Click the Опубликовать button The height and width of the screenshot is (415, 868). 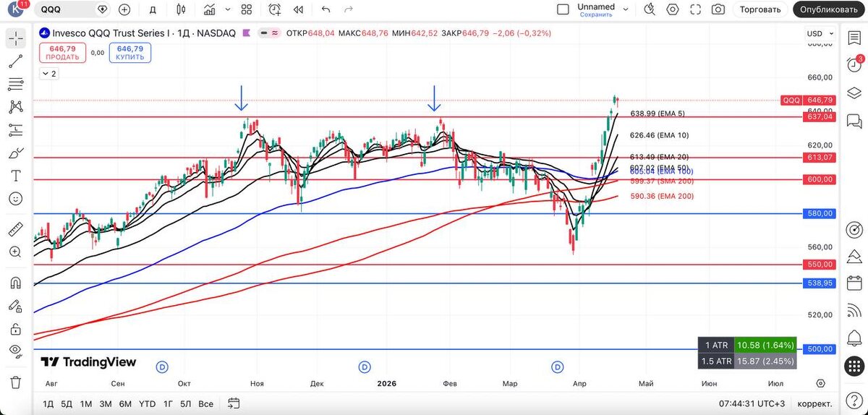830,9
